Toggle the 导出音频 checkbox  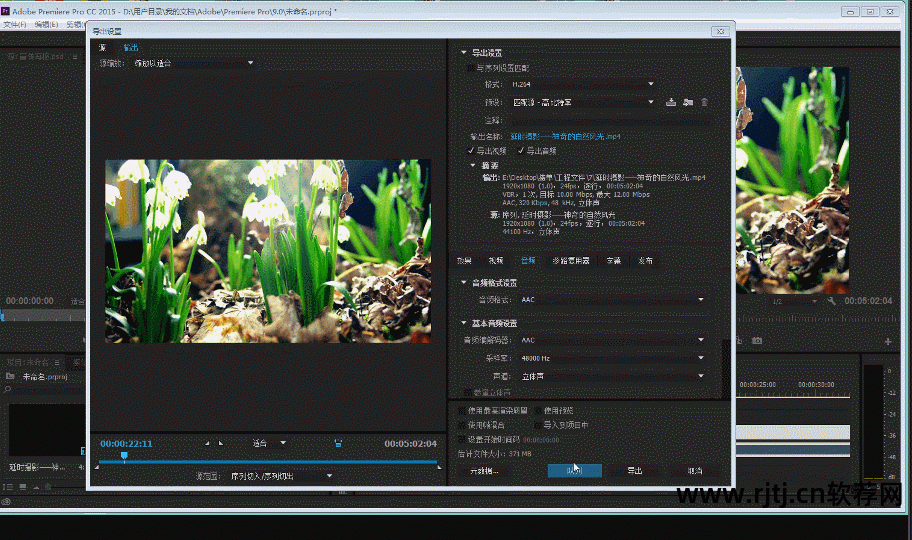click(x=521, y=151)
